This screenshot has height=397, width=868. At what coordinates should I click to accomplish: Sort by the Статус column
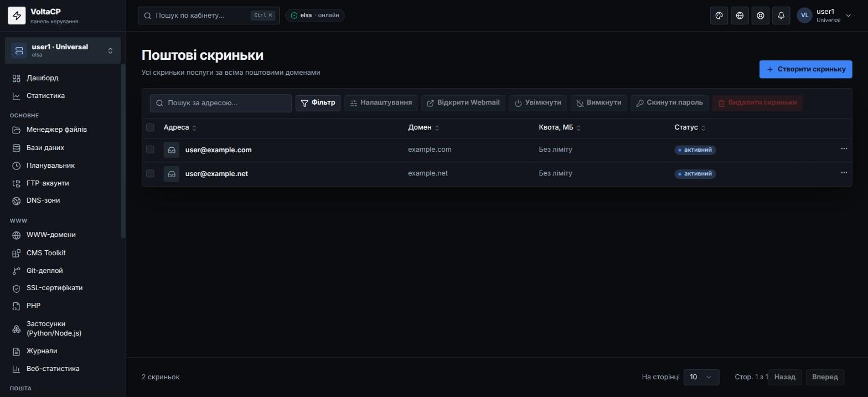(x=690, y=128)
